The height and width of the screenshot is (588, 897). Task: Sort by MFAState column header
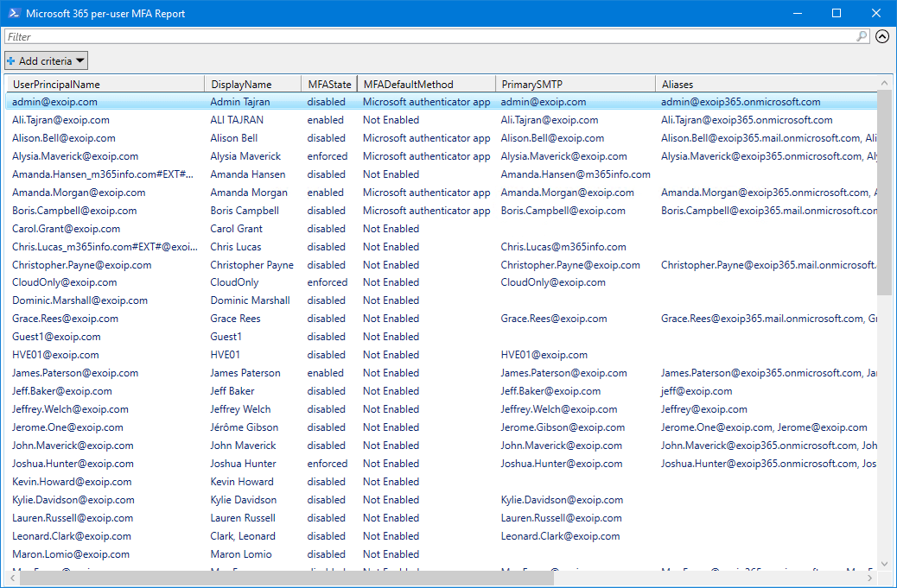(x=329, y=84)
